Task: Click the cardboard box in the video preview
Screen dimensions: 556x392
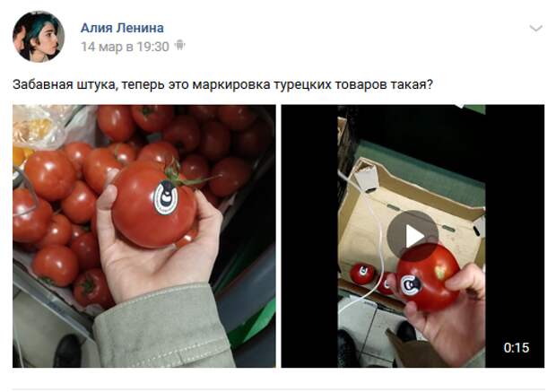Action: point(412,213)
